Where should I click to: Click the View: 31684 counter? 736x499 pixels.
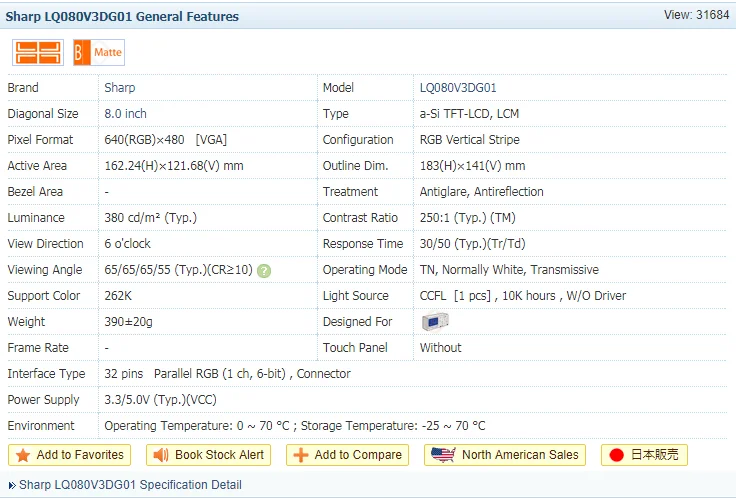697,15
